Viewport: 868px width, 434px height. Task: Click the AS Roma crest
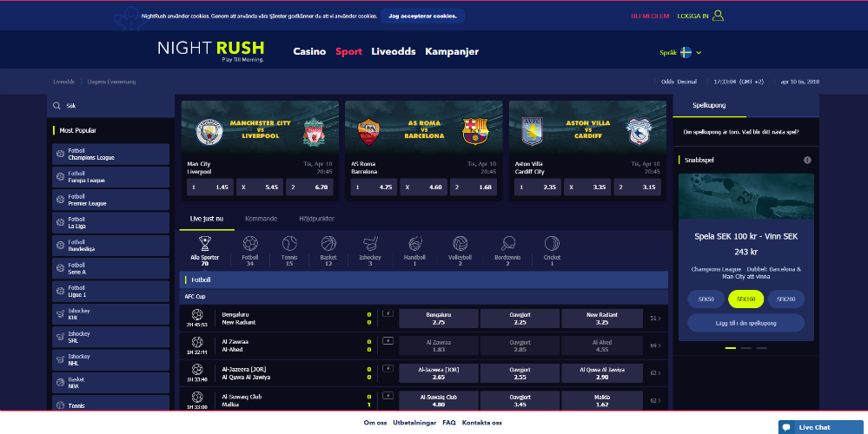[x=368, y=132]
